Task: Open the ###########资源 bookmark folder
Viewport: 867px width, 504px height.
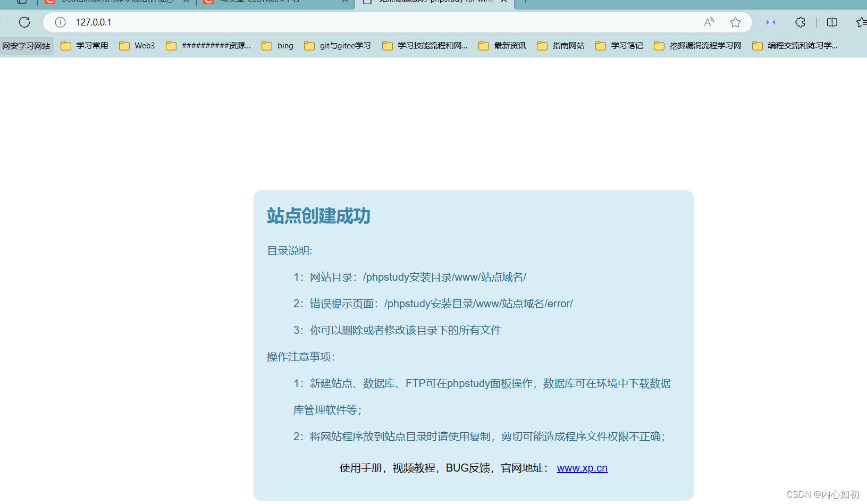Action: (208, 46)
